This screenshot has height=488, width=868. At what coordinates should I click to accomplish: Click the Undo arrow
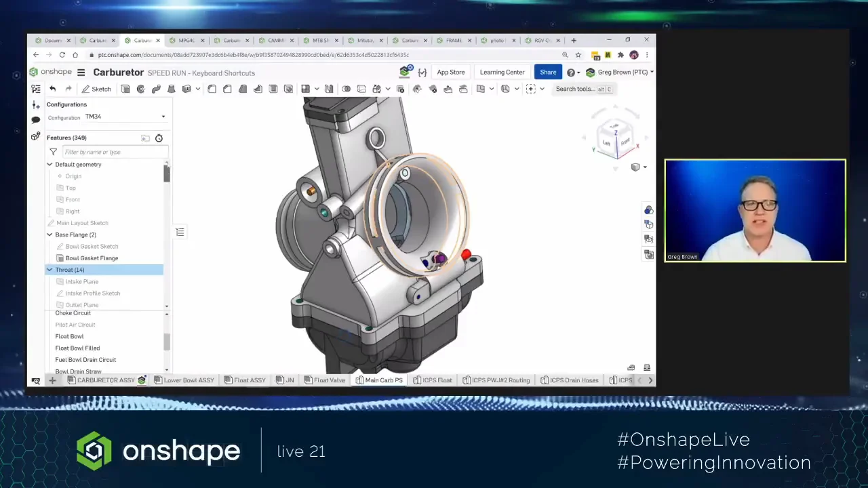coord(52,89)
